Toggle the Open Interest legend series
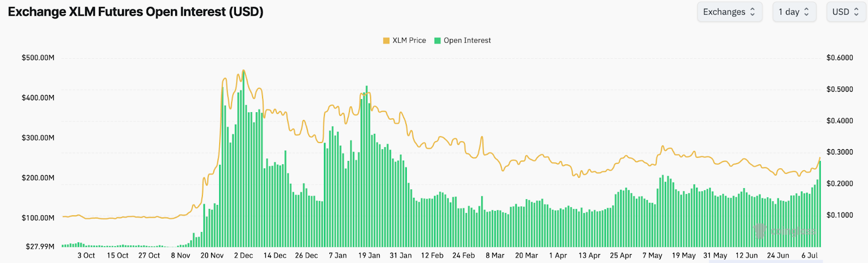 coord(463,41)
